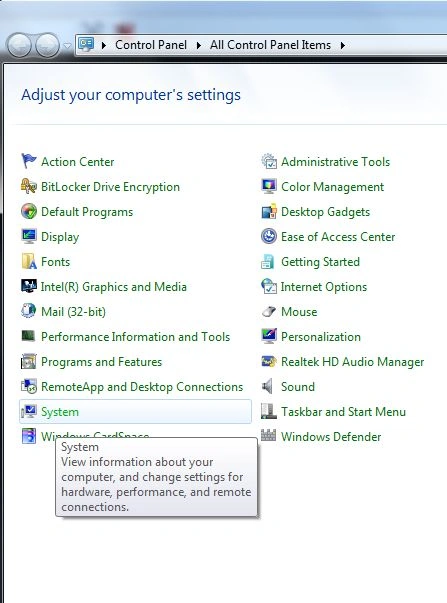This screenshot has height=603, width=447.
Task: Open the Realtek HD Audio Manager icon
Action: (x=269, y=361)
